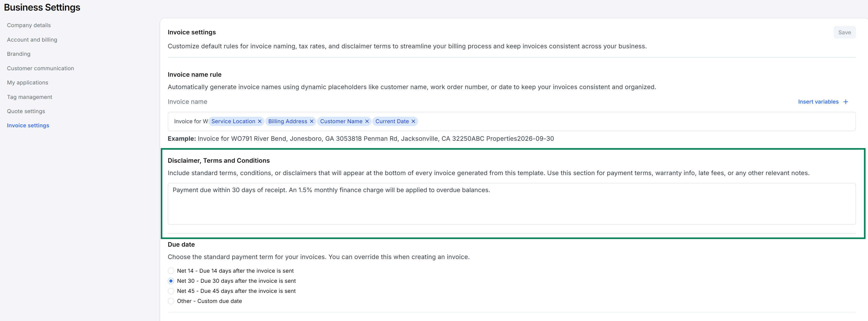Select the Net 14 due date option
Image resolution: width=868 pixels, height=321 pixels.
(171, 271)
